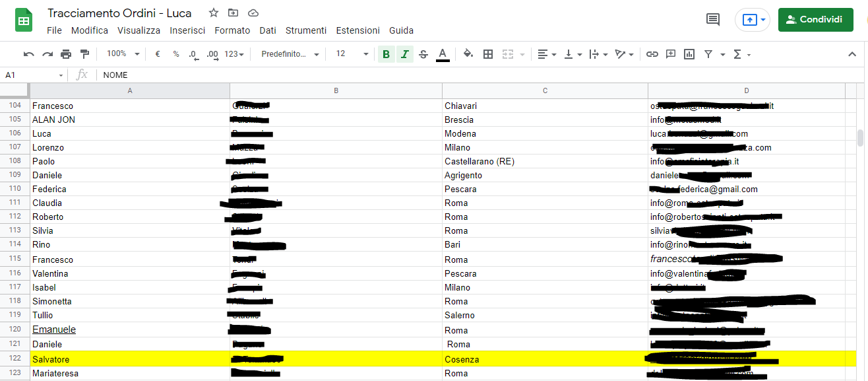Open the Strumenti menu
Screen dimensions: 868x381
click(305, 30)
